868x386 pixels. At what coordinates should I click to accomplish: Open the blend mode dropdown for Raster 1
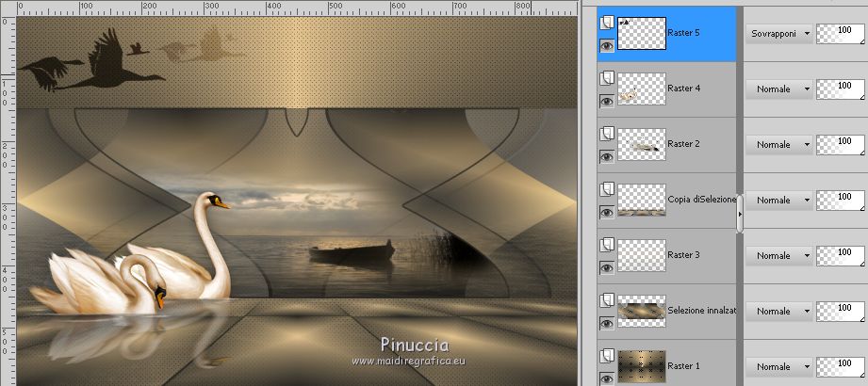[778, 366]
